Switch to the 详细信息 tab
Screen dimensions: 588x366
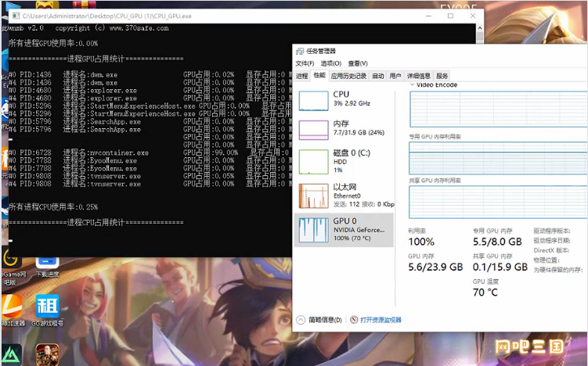pyautogui.click(x=419, y=76)
